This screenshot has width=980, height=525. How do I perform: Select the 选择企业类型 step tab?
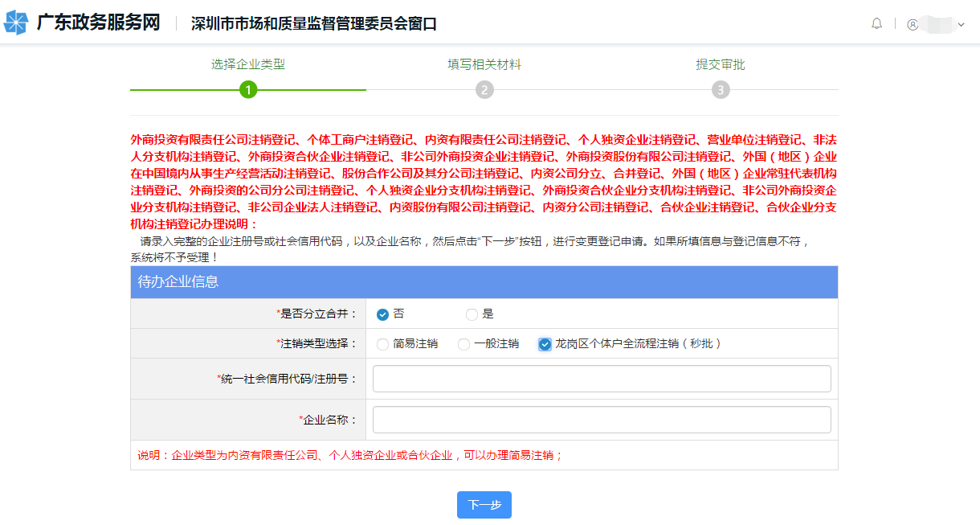point(248,64)
